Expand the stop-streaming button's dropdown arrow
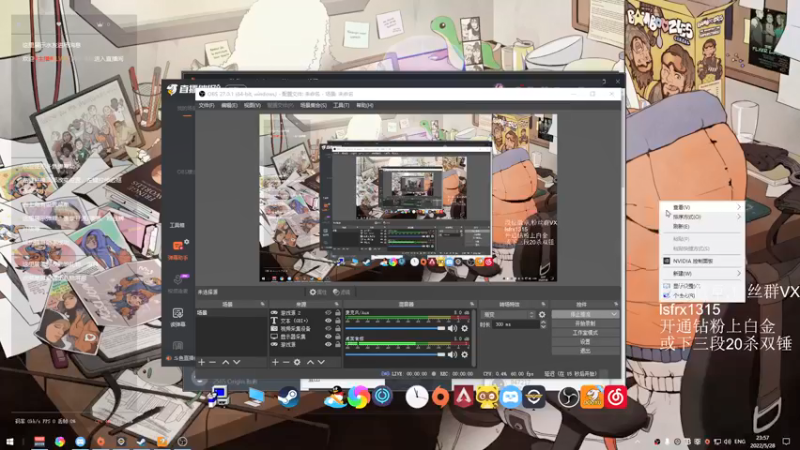 (614, 314)
